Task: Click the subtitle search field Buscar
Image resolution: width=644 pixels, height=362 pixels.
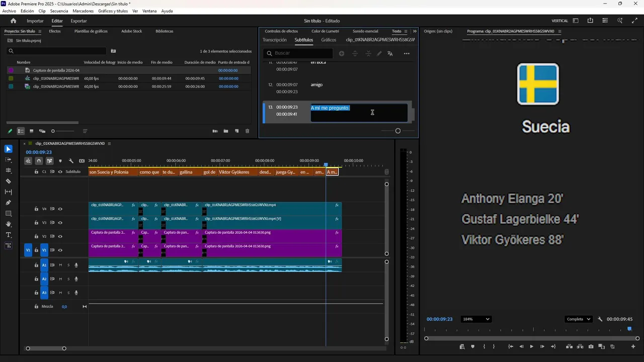Action: click(298, 53)
